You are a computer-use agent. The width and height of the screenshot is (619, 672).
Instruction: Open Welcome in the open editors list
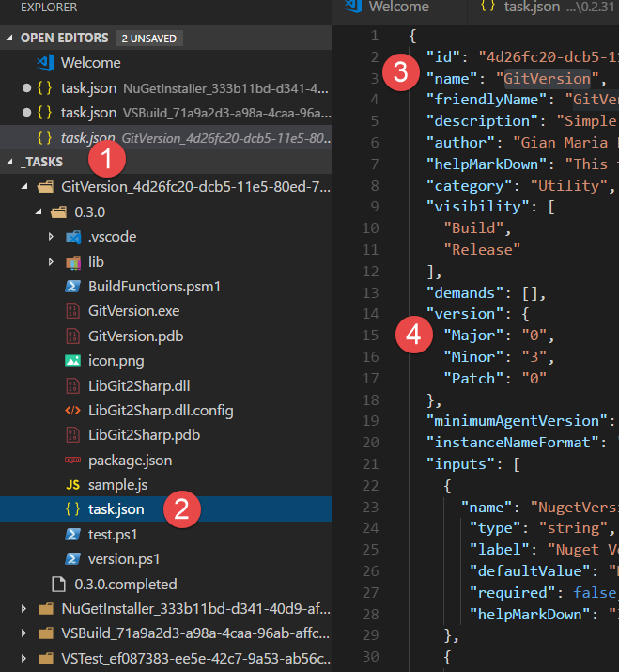click(165, 63)
